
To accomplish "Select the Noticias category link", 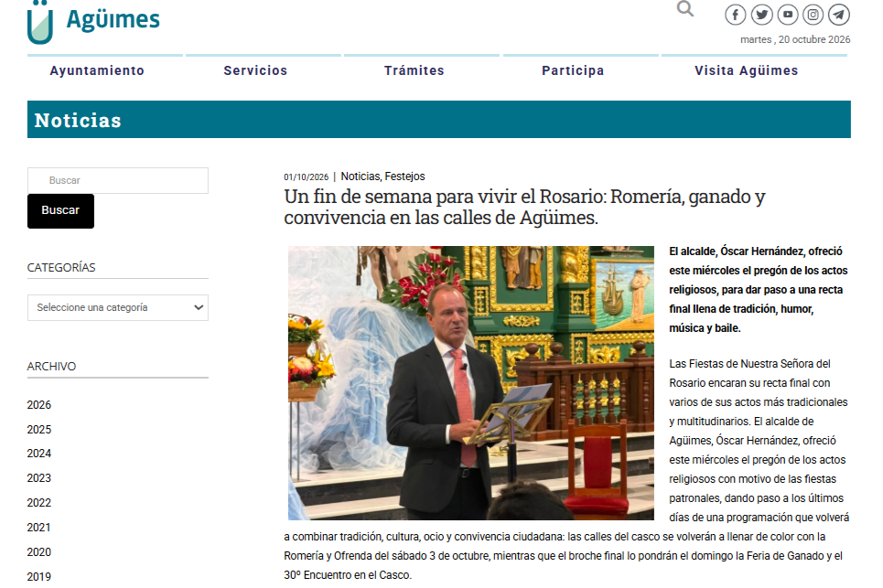I will pyautogui.click(x=361, y=176).
